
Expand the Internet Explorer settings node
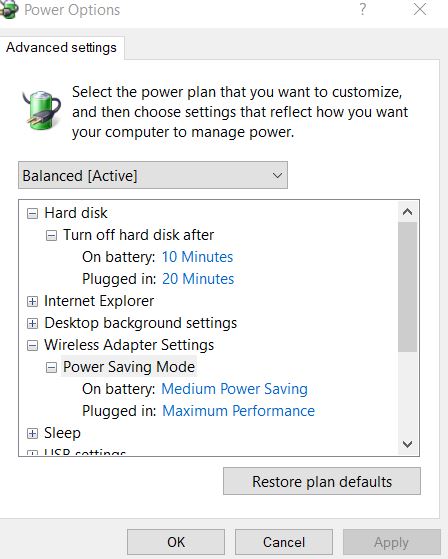point(32,302)
